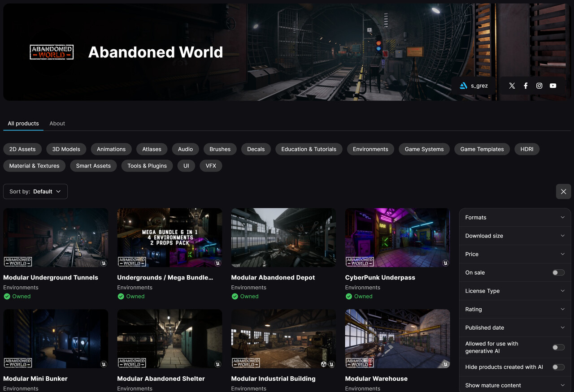Toggle the On sale filter switch
The image size is (574, 392).
558,272
